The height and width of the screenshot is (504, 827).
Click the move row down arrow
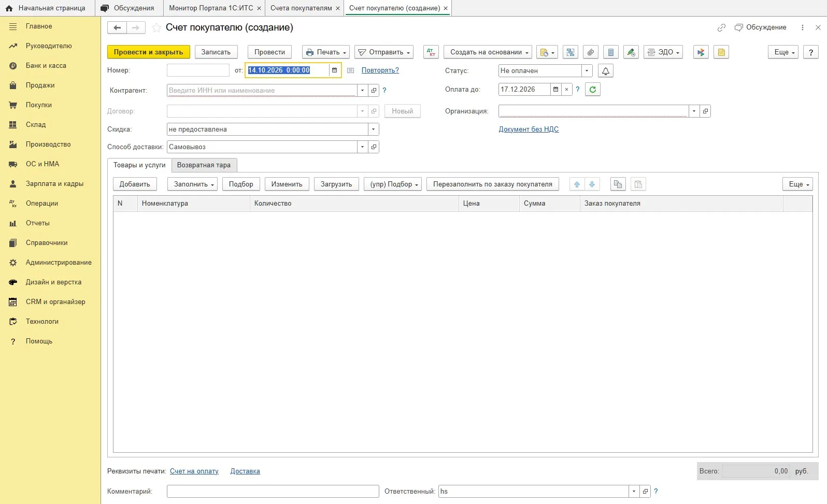tap(592, 184)
